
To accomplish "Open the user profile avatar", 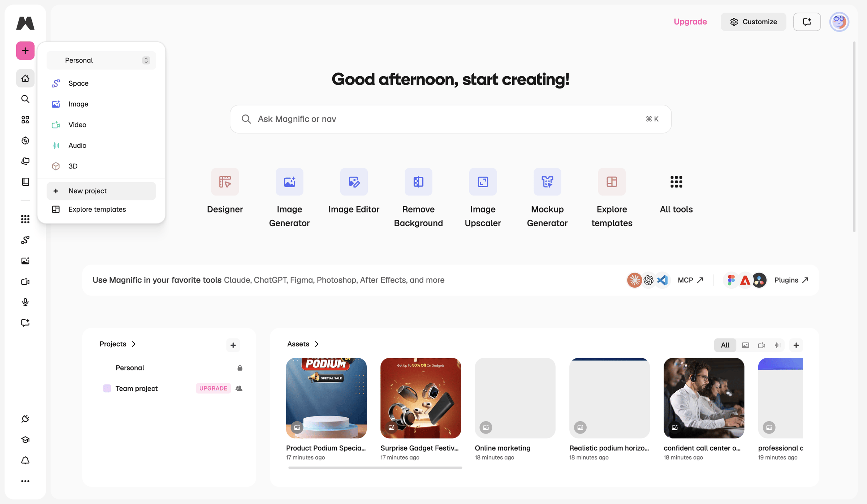I will point(839,22).
